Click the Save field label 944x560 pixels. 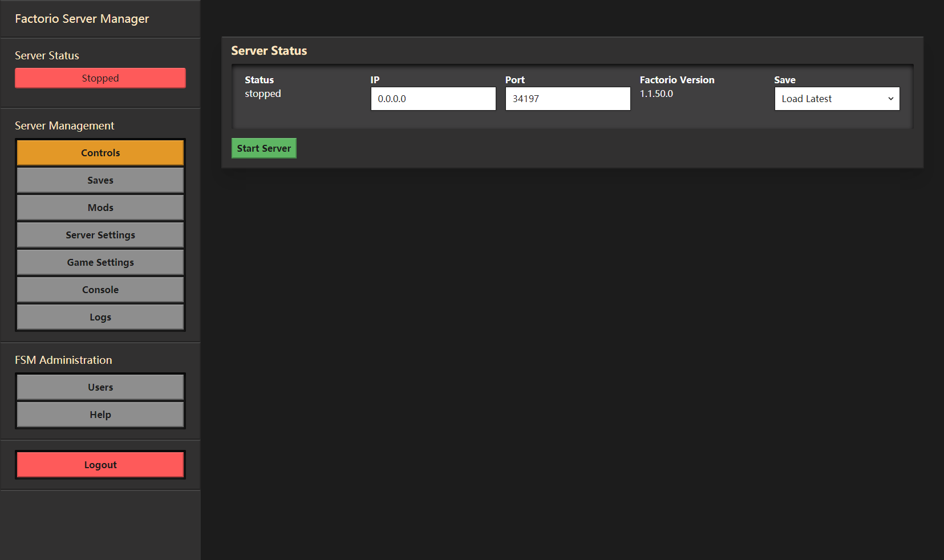pos(785,80)
